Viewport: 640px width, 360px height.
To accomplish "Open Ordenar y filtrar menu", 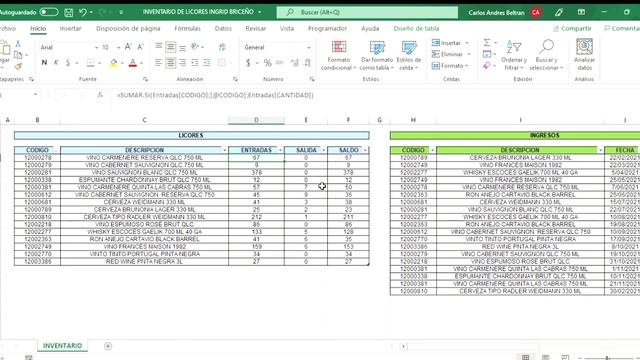I will coord(514,55).
